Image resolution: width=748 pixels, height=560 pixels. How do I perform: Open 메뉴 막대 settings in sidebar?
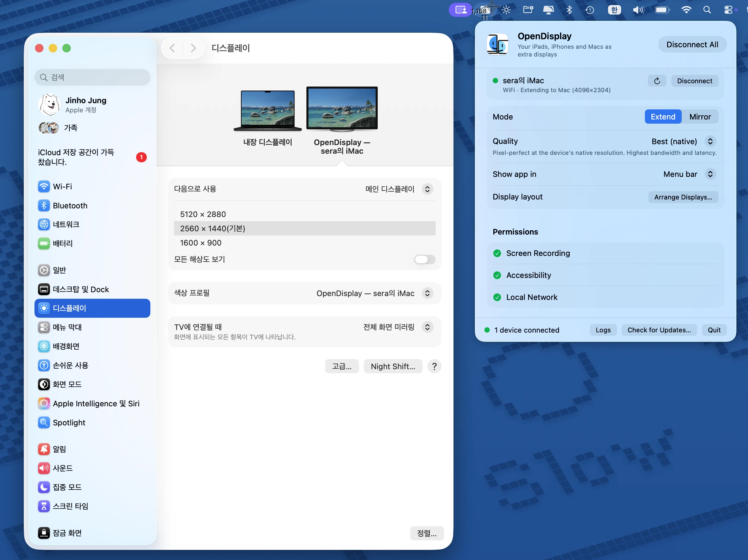point(92,327)
